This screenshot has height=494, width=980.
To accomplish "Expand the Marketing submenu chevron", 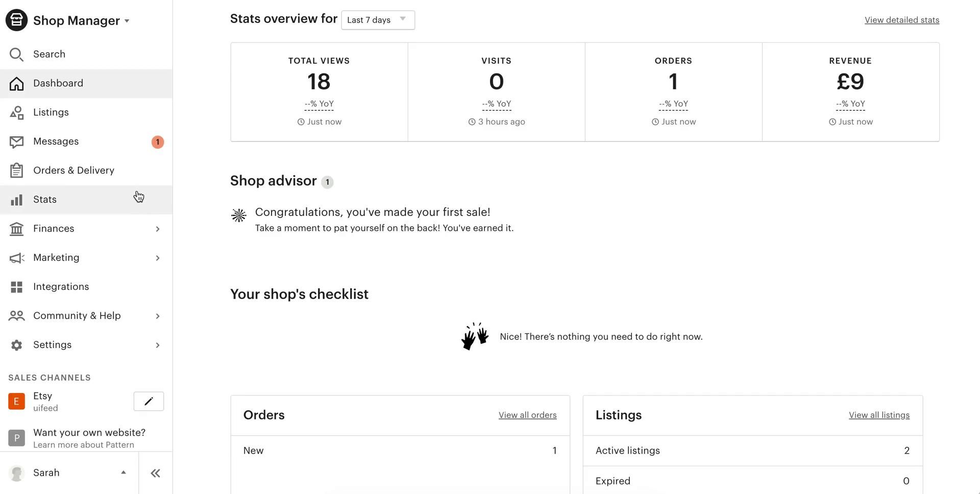I will [x=158, y=258].
